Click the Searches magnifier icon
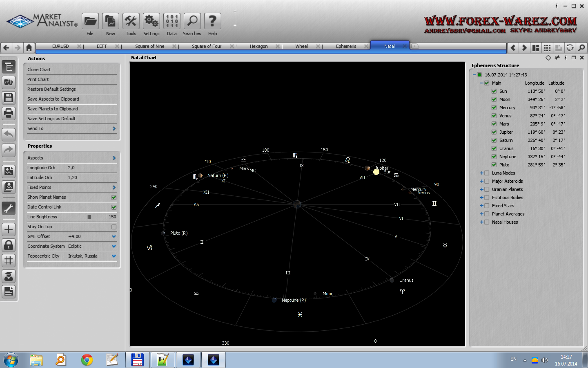588x368 pixels. (192, 21)
